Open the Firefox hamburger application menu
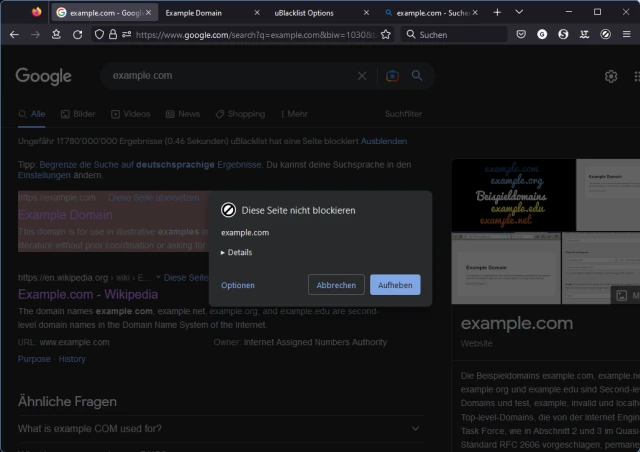This screenshot has height=452, width=640. click(x=627, y=34)
